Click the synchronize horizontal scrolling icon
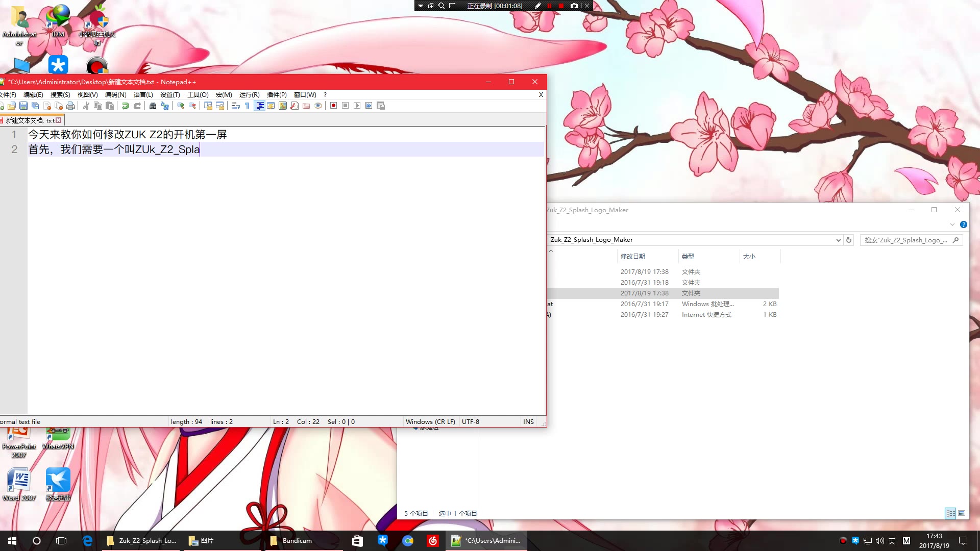The height and width of the screenshot is (551, 980). click(x=220, y=106)
